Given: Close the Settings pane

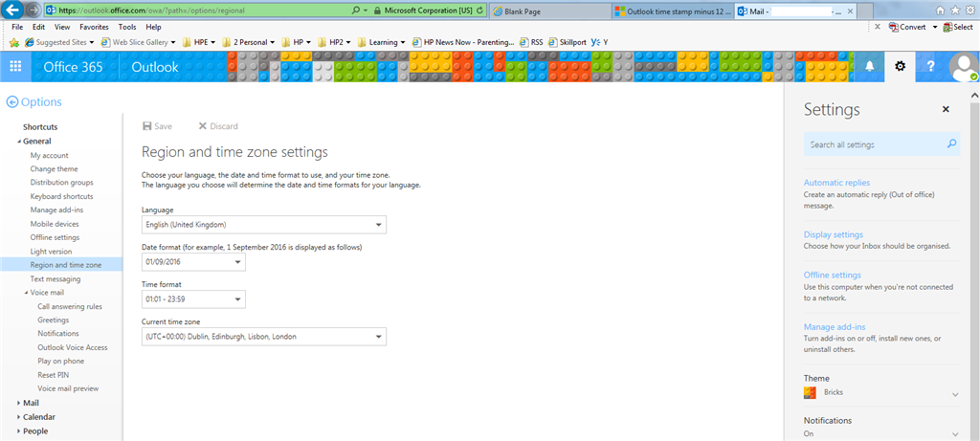Looking at the screenshot, I should point(946,109).
